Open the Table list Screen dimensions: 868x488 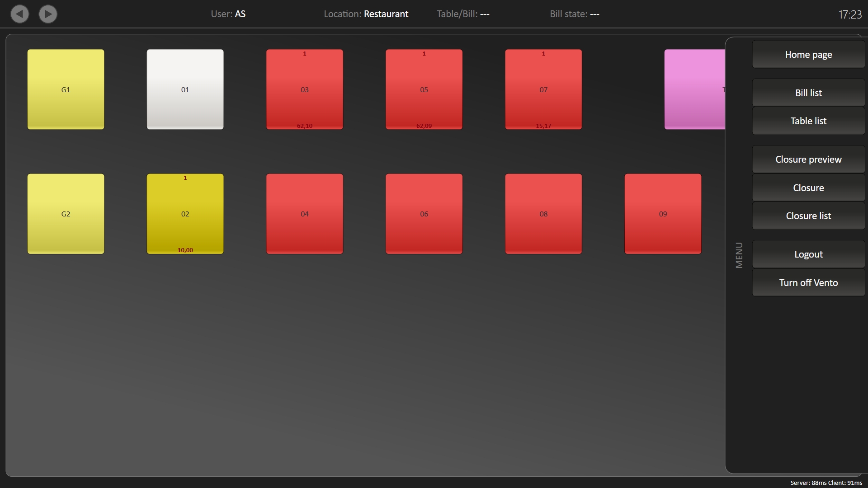click(808, 121)
